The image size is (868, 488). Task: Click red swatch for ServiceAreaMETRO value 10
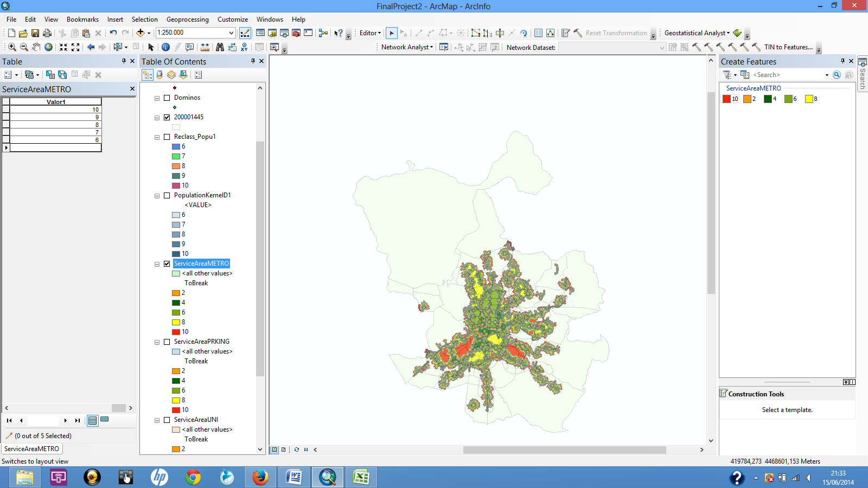point(176,332)
